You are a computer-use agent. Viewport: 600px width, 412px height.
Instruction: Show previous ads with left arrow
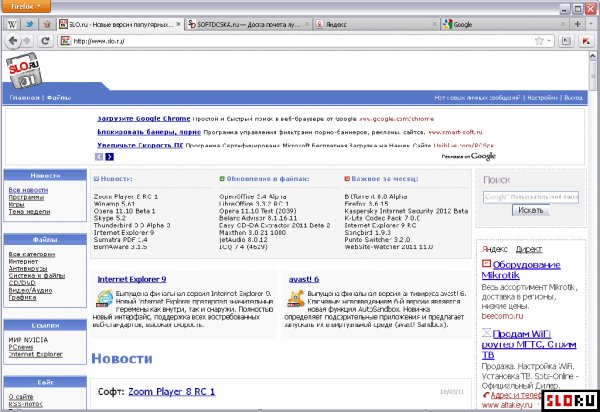tap(99, 156)
